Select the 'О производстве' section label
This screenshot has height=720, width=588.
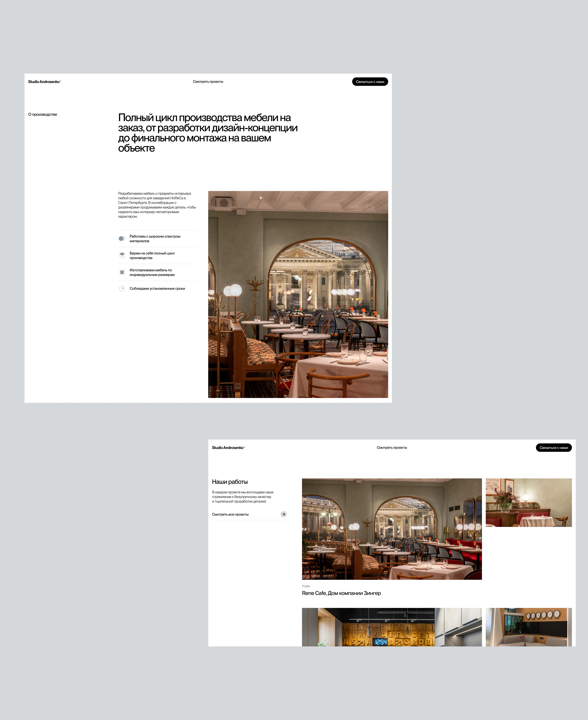click(43, 115)
